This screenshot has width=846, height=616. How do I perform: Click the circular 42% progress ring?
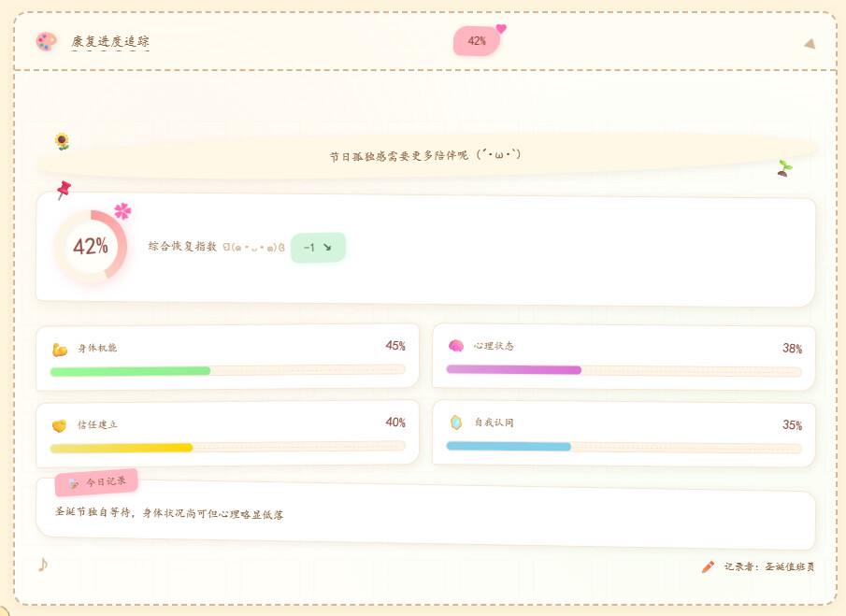click(91, 246)
